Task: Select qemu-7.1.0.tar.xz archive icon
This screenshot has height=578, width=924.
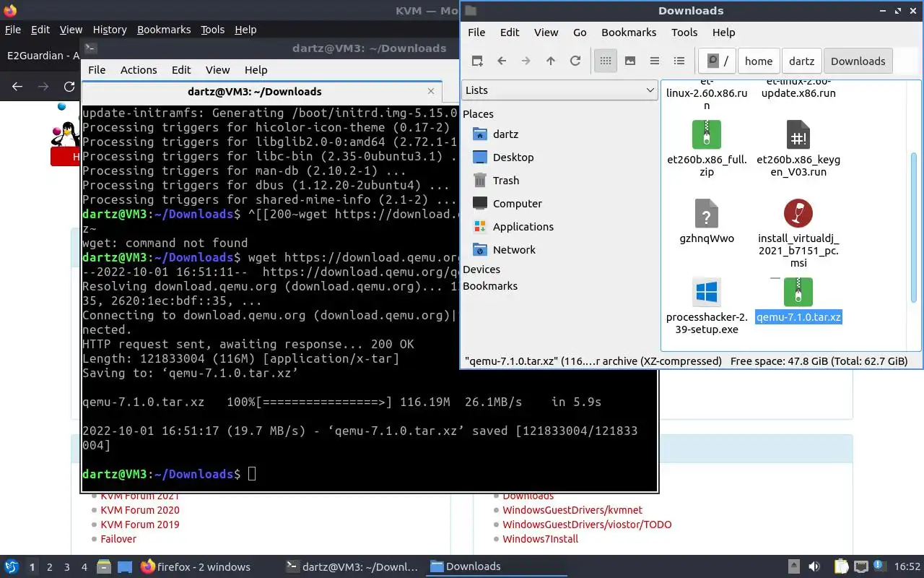Action: pos(798,293)
